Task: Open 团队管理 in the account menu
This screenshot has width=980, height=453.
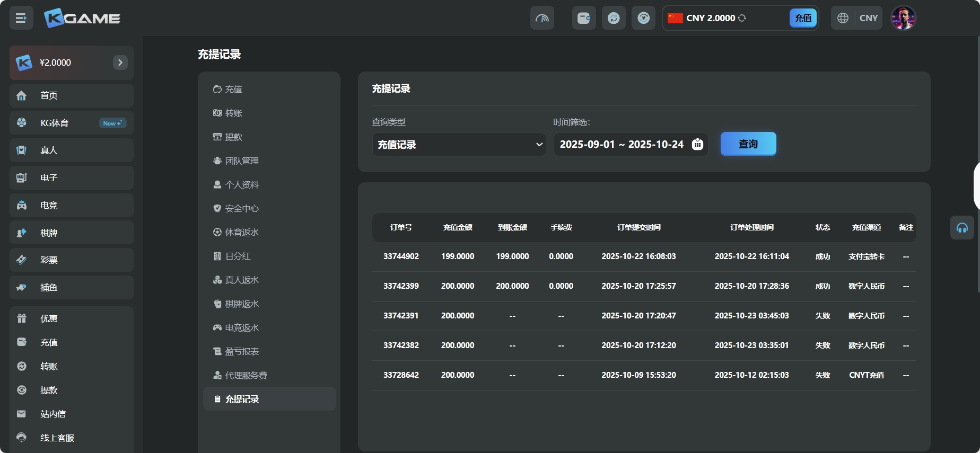Action: point(242,161)
